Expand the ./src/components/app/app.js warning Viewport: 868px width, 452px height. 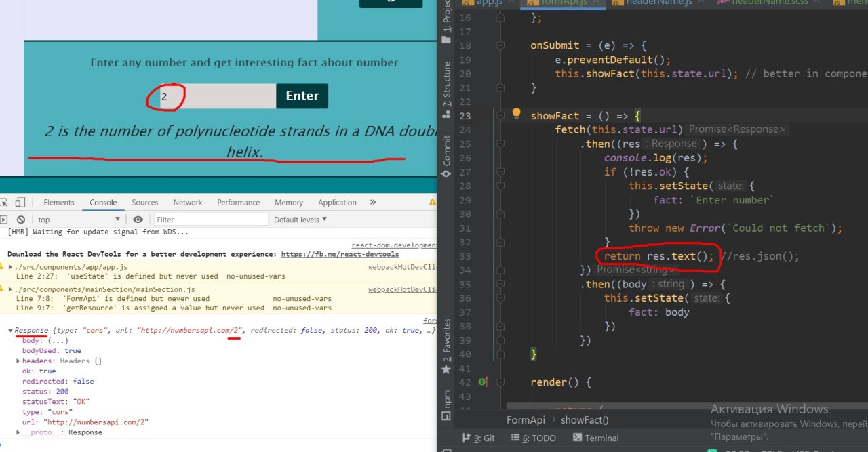[x=11, y=268]
